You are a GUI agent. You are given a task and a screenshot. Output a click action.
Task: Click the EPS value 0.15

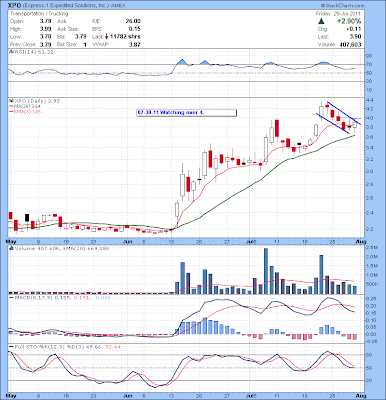[135, 29]
